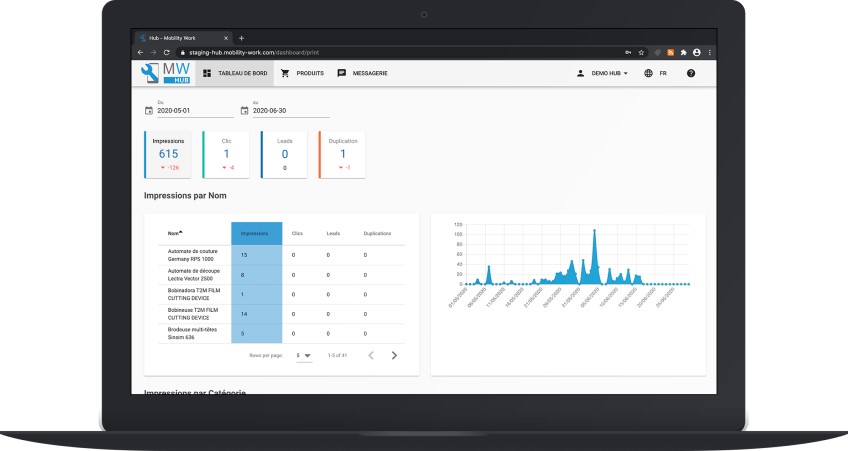
Task: Open a new browser tab
Action: click(x=241, y=38)
